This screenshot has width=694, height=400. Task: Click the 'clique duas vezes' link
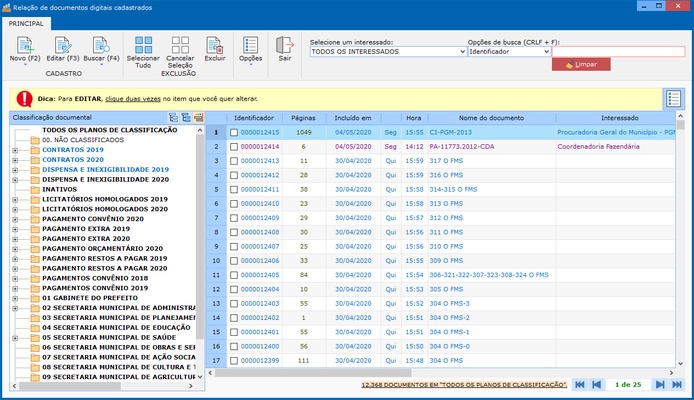click(x=133, y=99)
